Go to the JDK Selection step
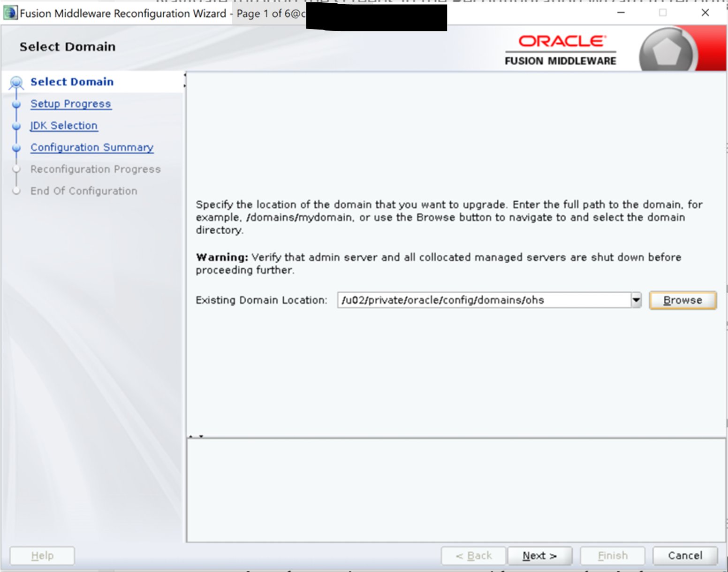The image size is (728, 572). [x=64, y=126]
